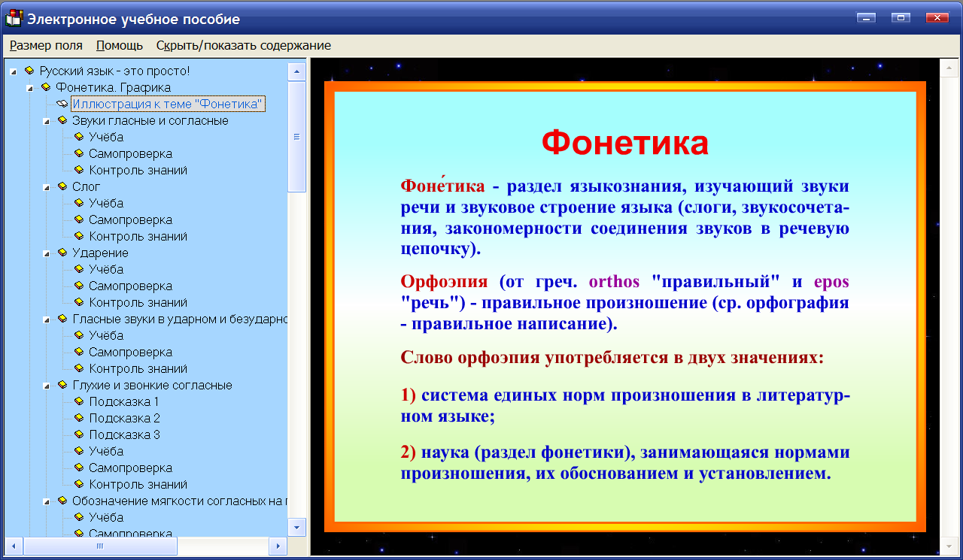
Task: Click bookmark icon next to 'Самопроверка' under 'Ударение'
Action: (x=79, y=286)
